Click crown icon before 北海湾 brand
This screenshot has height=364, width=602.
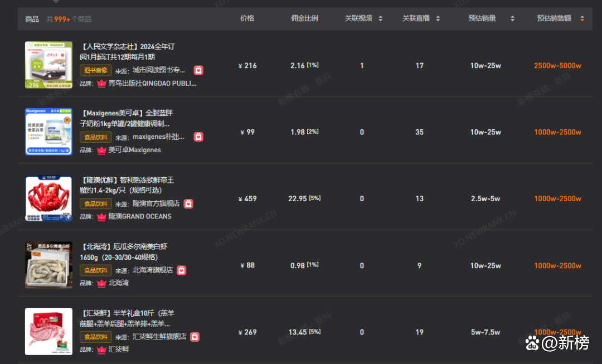pyautogui.click(x=101, y=283)
